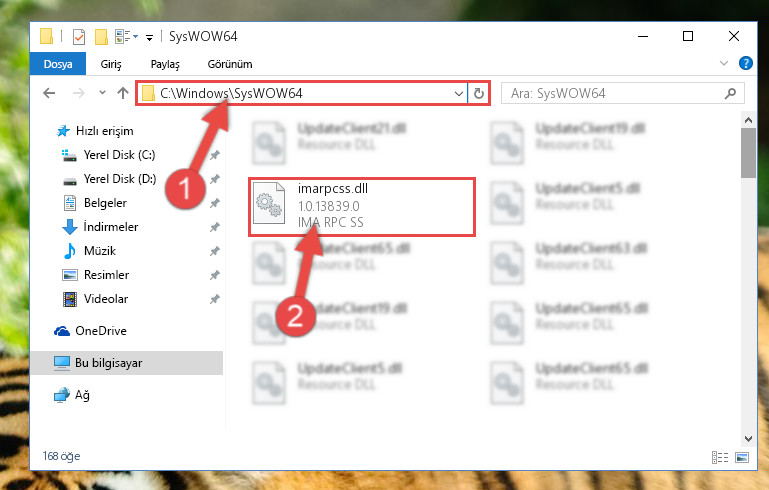Select the imarpcss.dll file
Screen dimensions: 769x490
(362, 207)
